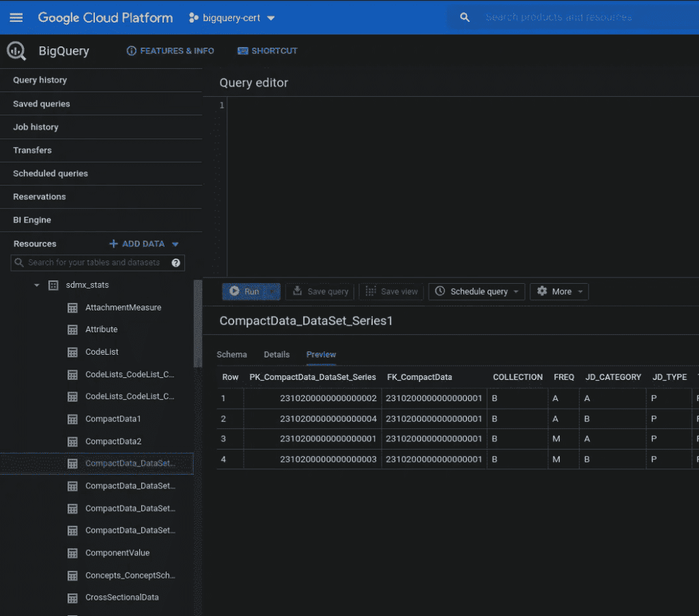Click the help question-mark icon in resource search
The width and height of the screenshot is (699, 616).
click(x=176, y=263)
